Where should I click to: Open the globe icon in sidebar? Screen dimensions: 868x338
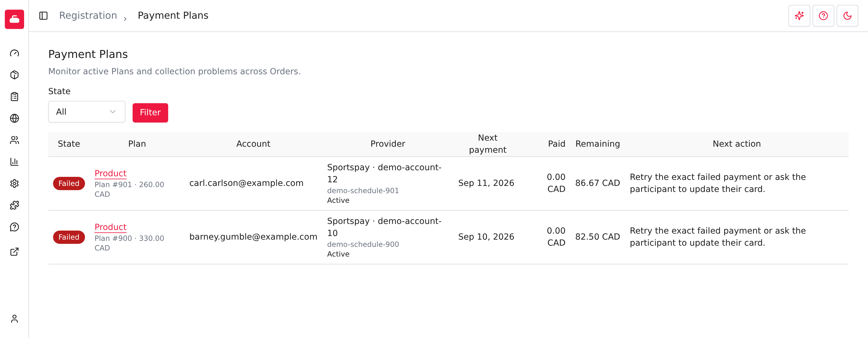[14, 118]
